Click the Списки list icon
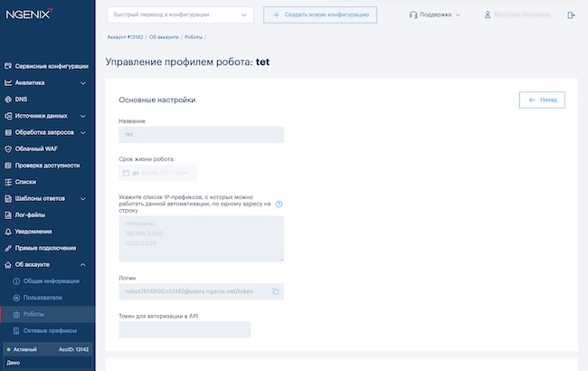588x371 pixels. [x=8, y=182]
